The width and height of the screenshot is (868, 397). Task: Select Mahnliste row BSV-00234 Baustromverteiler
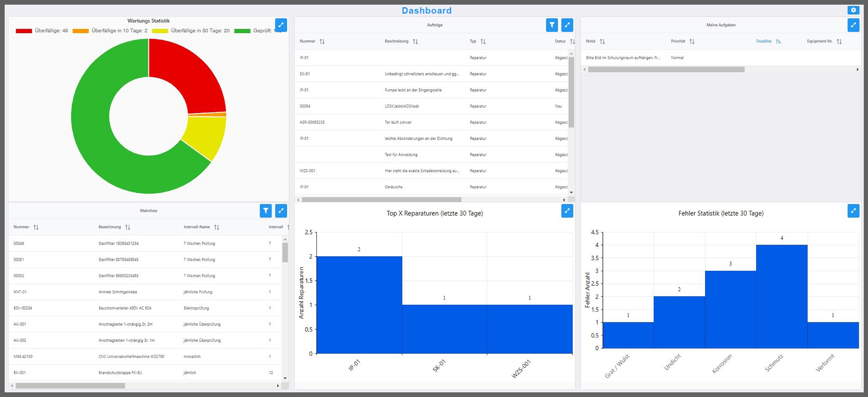pyautogui.click(x=145, y=308)
